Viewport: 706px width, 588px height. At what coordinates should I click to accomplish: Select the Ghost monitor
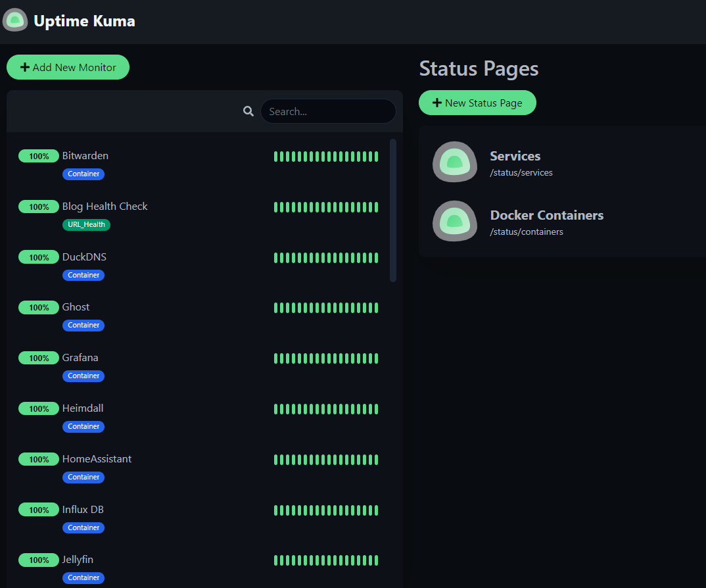pyautogui.click(x=198, y=316)
